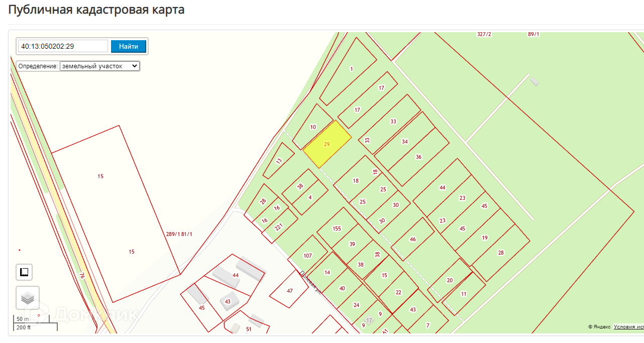Click parcel 19 label
Viewport: 644px width, 343px height.
(x=485, y=238)
